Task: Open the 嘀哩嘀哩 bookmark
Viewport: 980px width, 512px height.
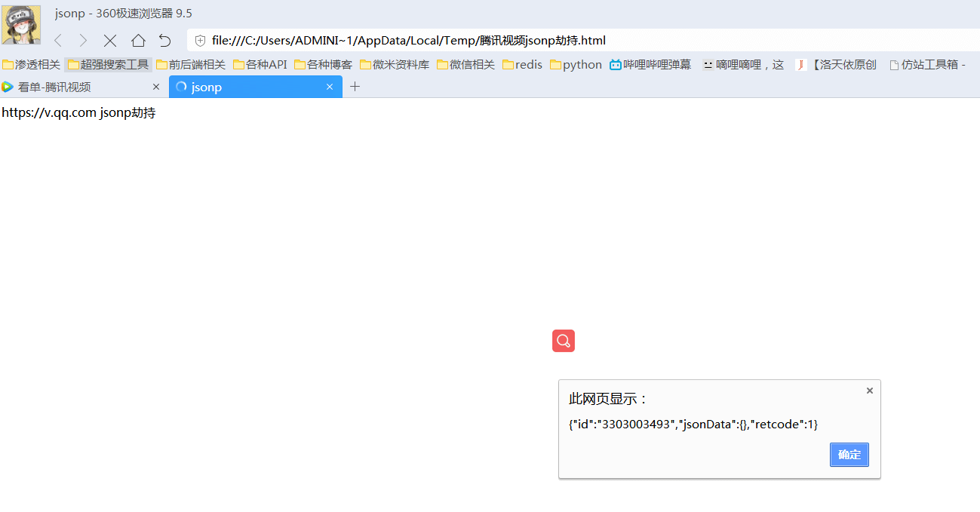Action: (743, 65)
